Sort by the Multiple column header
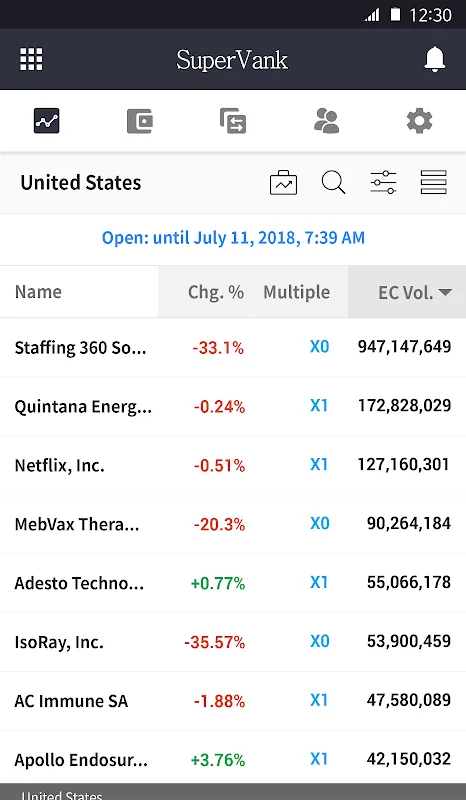Viewport: 466px width, 800px height. point(297,292)
